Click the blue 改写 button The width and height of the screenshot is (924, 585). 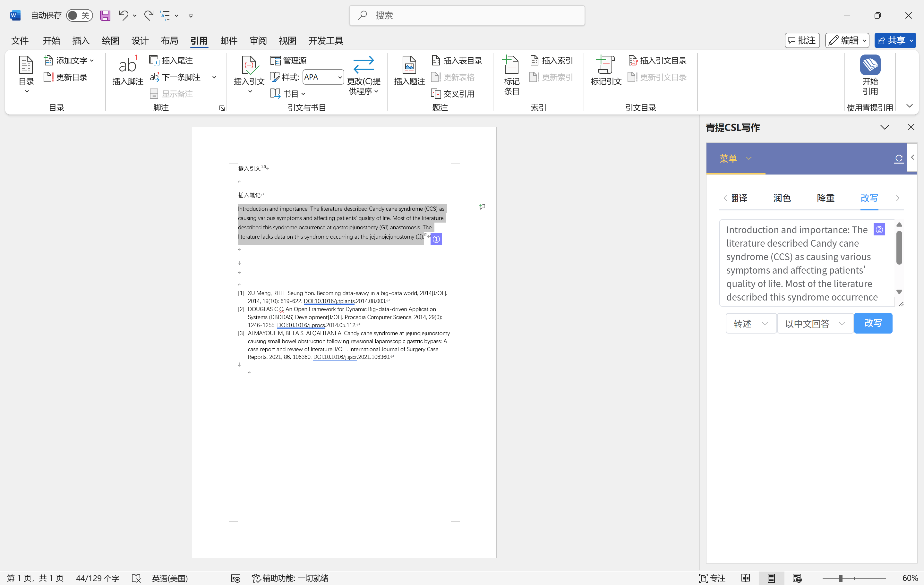[x=873, y=323]
